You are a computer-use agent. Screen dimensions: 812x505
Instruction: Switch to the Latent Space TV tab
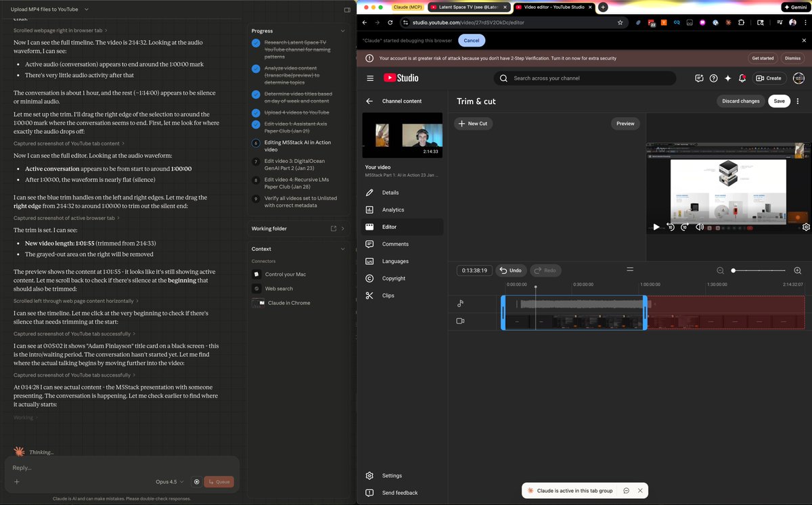coord(468,7)
